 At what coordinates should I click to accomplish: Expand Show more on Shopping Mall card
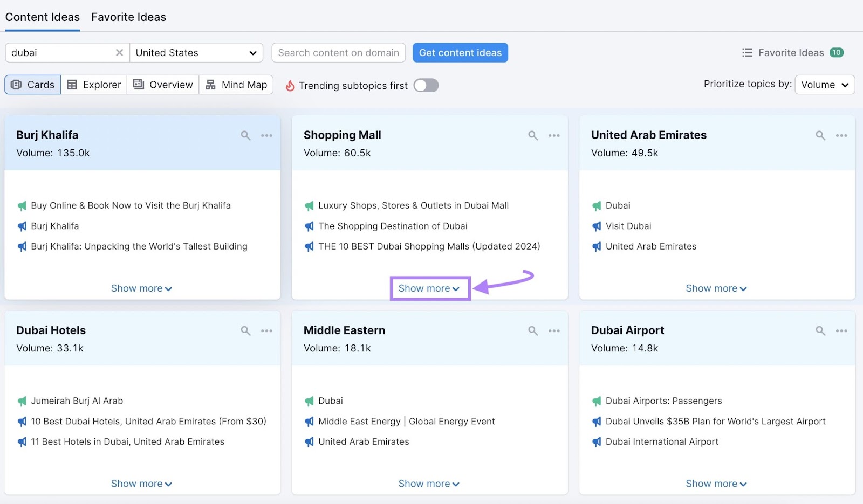(429, 288)
